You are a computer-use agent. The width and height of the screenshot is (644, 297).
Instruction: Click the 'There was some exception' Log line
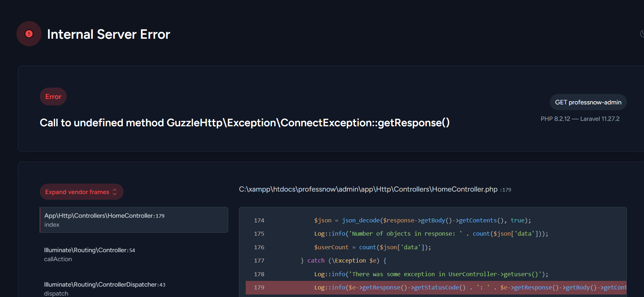(x=431, y=274)
